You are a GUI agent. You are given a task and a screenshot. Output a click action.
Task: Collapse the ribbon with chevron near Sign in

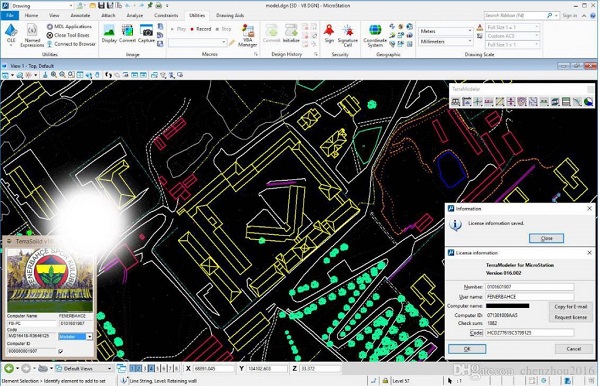pyautogui.click(x=584, y=16)
